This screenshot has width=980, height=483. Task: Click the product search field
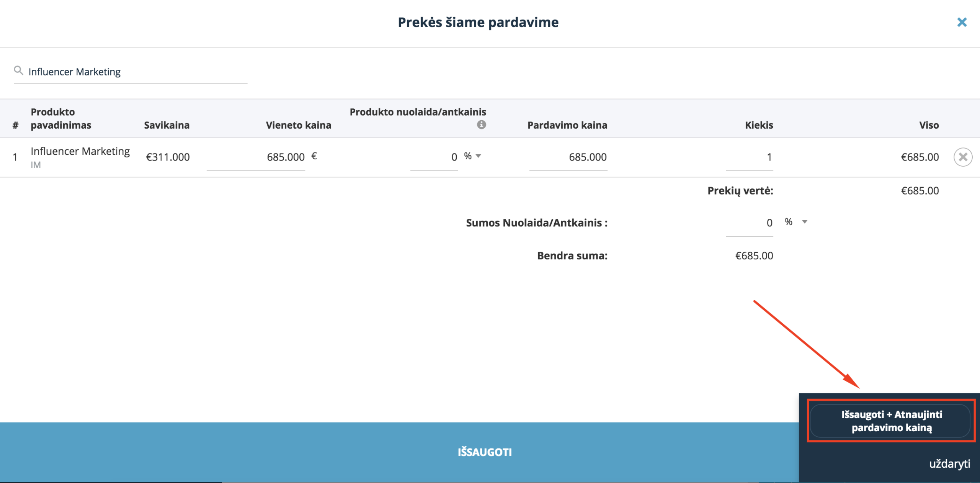[130, 72]
